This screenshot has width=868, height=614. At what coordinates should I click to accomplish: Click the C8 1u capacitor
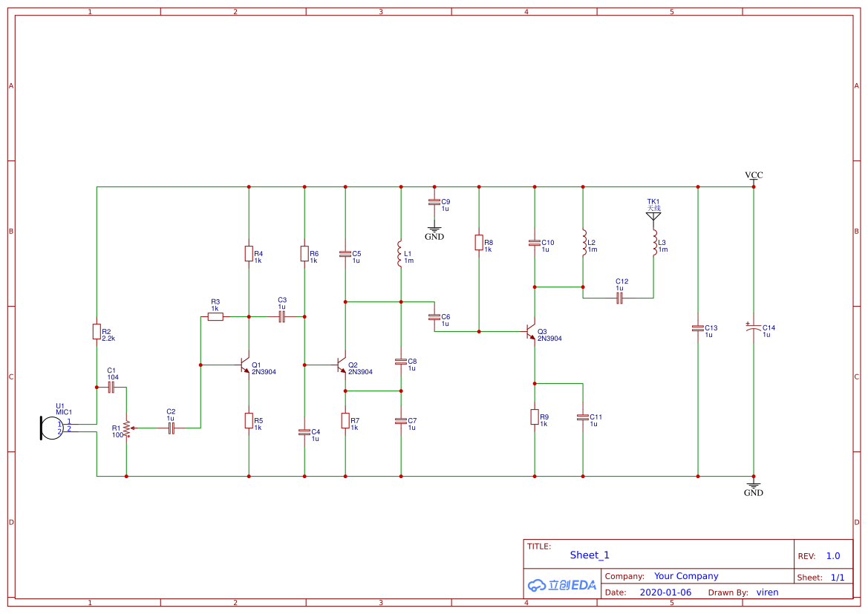click(401, 362)
